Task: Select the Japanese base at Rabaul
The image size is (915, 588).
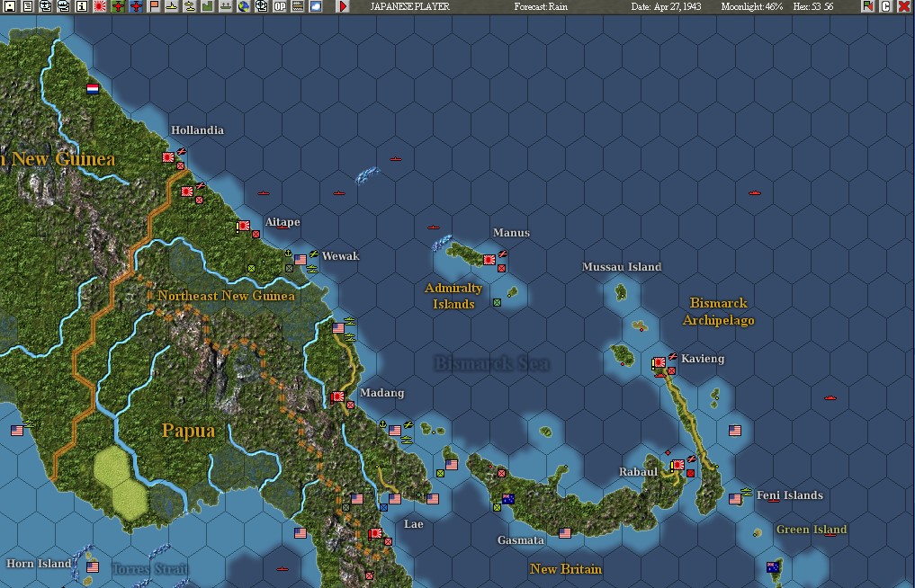Action: (677, 466)
